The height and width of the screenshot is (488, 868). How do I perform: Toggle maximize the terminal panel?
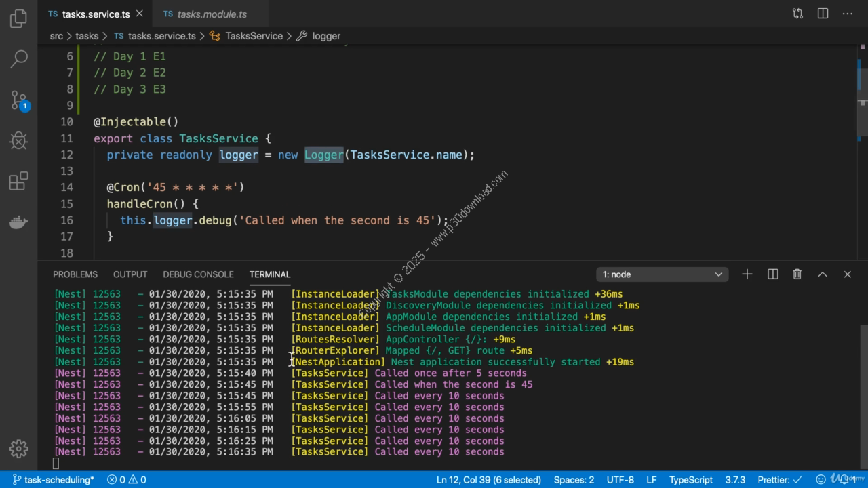point(822,274)
